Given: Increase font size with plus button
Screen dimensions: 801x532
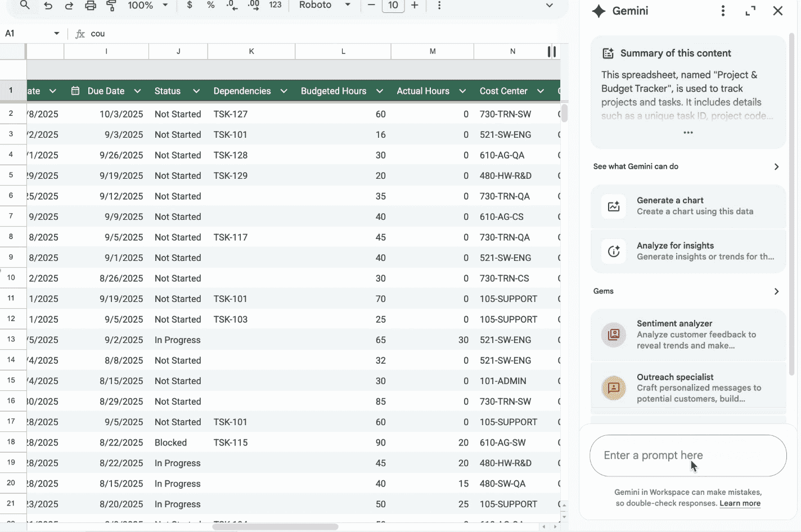Looking at the screenshot, I should point(415,5).
